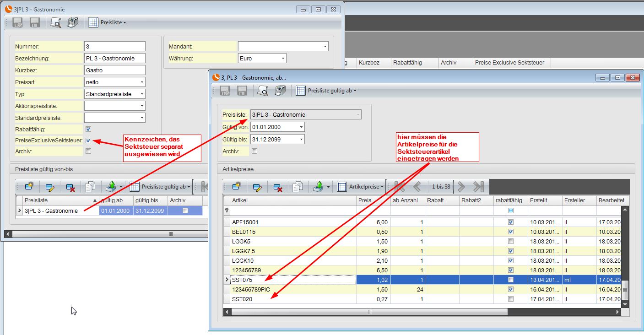The image size is (644, 335).
Task: Click horizontal scrollbar of Artikelpreise grid
Action: [370, 312]
